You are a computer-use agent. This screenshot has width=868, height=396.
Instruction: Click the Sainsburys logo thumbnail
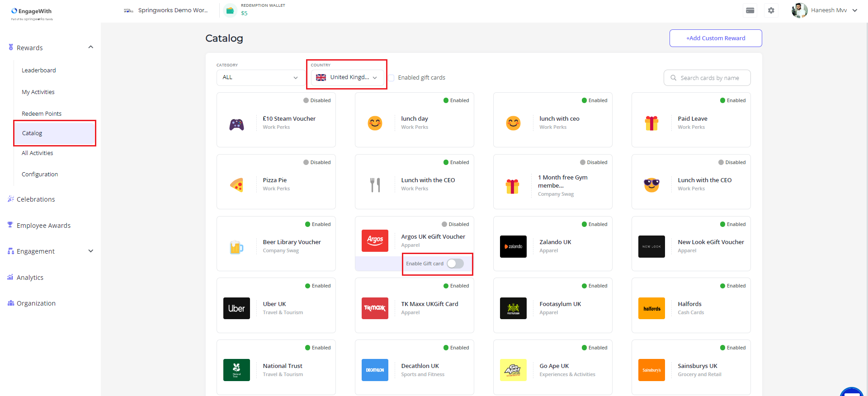pyautogui.click(x=651, y=370)
